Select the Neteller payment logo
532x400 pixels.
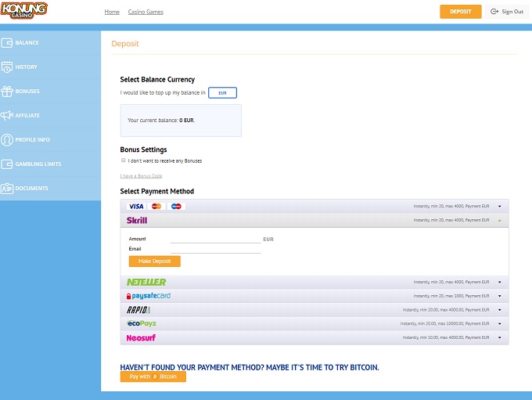pyautogui.click(x=146, y=282)
